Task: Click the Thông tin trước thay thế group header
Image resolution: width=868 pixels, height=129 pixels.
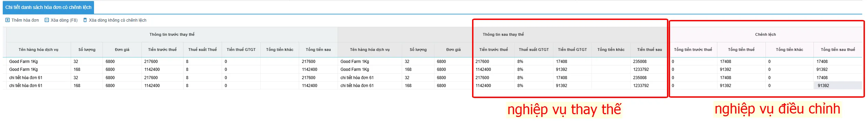Action: click(172, 34)
